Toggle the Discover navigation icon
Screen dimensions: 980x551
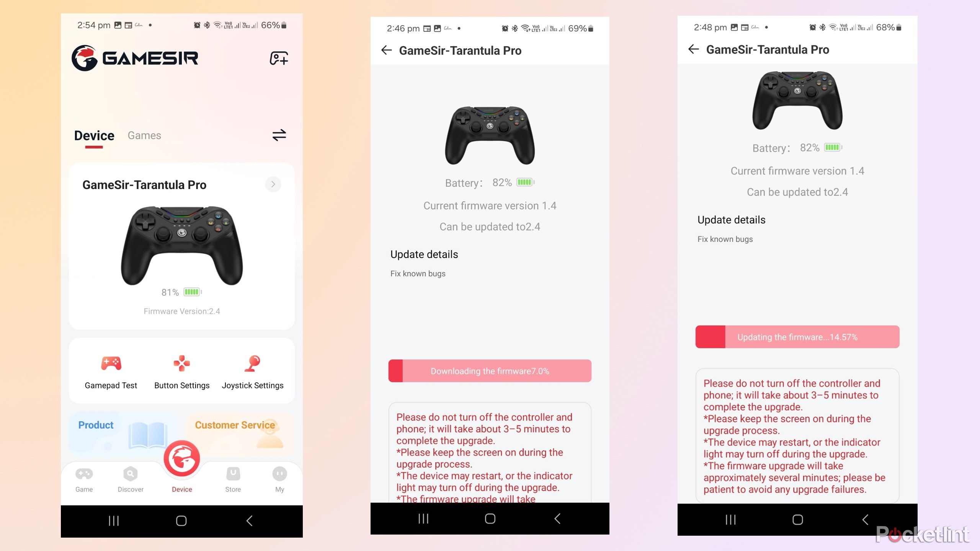131,479
